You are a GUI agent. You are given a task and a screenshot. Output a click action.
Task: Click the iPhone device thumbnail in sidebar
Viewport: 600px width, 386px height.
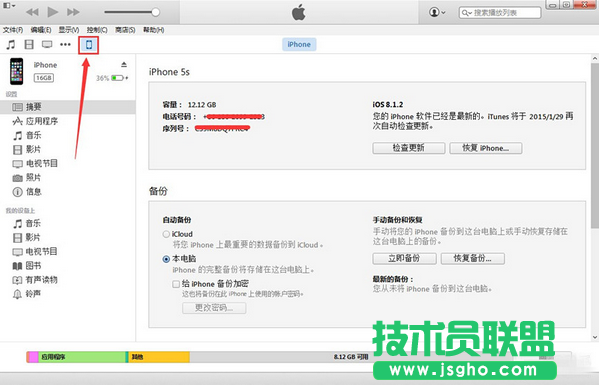point(16,72)
